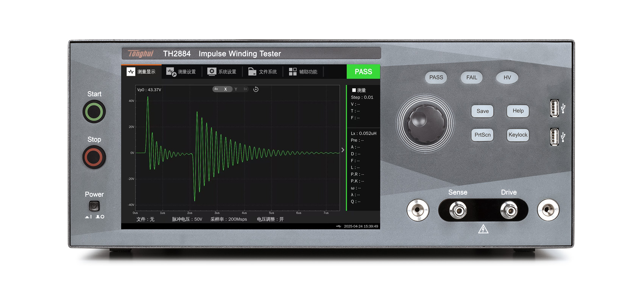The width and height of the screenshot is (644, 288).
Task: Click the rotary control knob
Action: [425, 123]
